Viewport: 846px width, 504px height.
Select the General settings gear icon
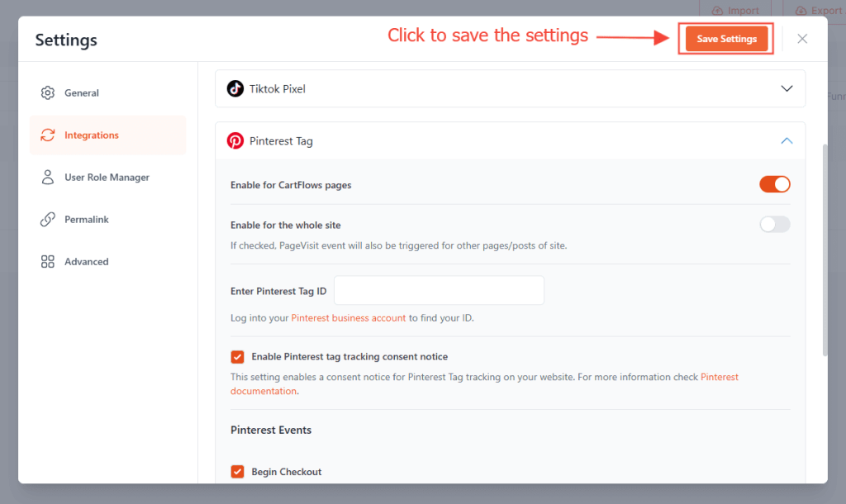click(50, 93)
